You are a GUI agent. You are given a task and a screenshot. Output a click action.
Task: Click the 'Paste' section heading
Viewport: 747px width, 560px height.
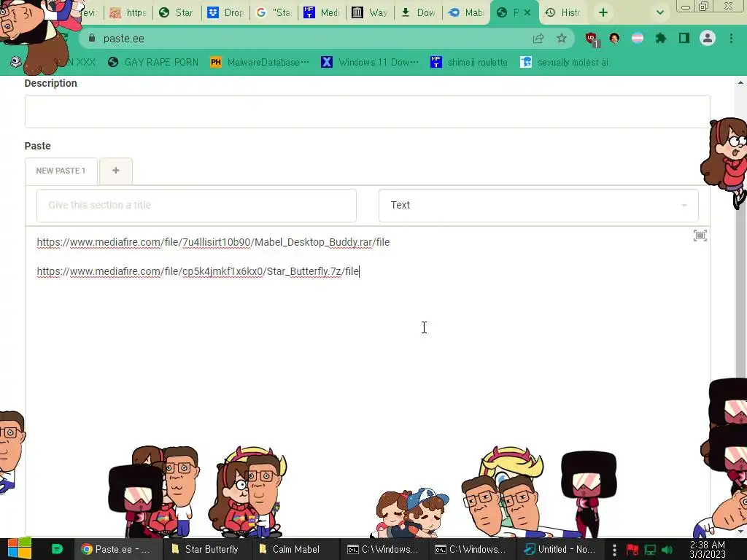point(38,146)
